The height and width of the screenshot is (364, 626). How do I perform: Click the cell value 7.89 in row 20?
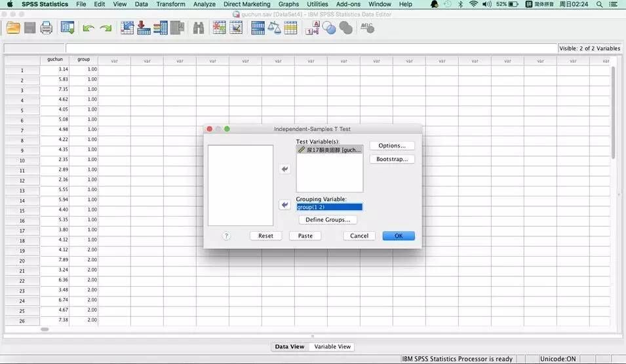tap(54, 260)
